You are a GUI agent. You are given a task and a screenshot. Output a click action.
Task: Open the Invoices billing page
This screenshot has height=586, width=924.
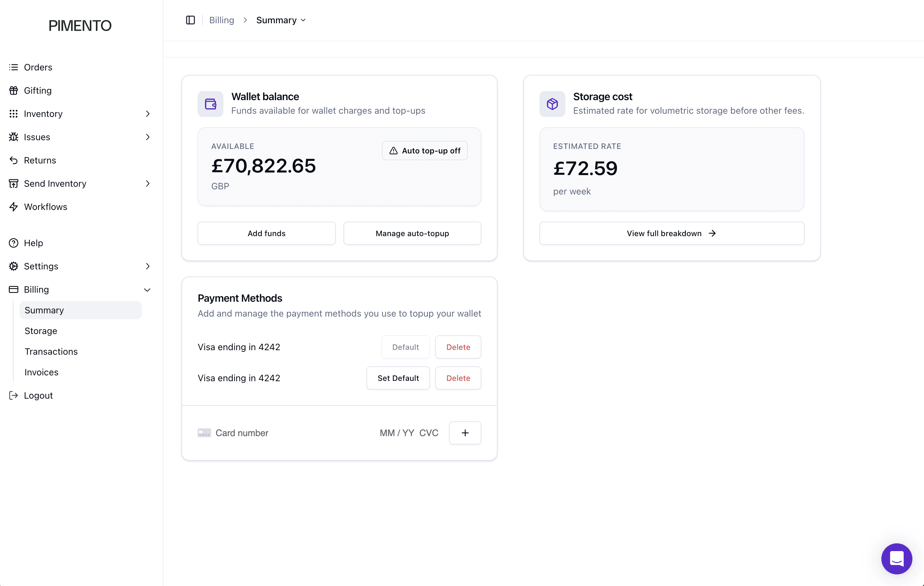point(41,372)
